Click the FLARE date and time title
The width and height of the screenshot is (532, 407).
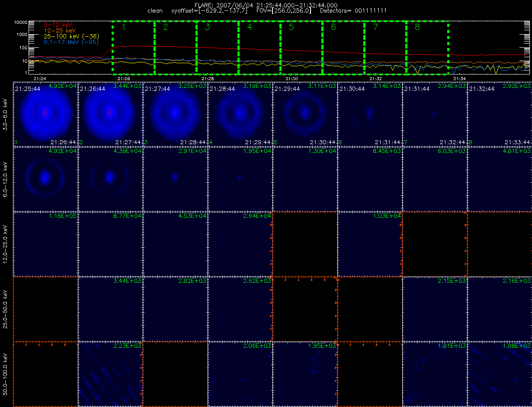point(266,5)
